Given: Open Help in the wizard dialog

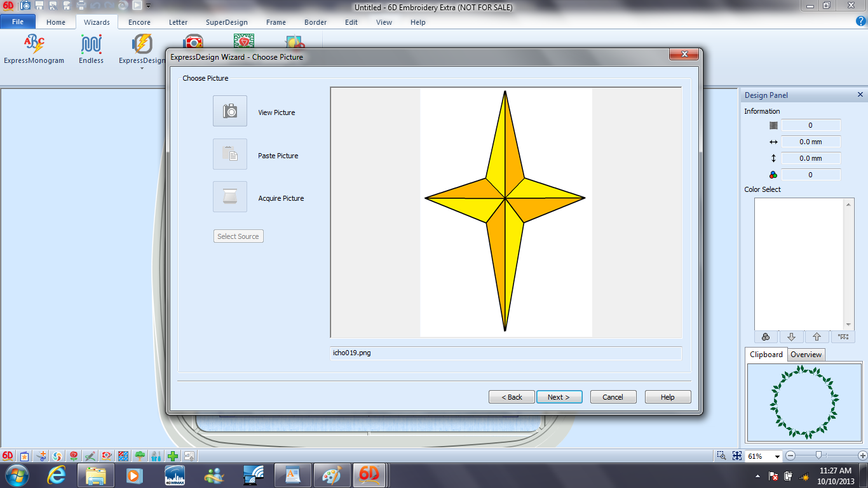Looking at the screenshot, I should tap(668, 397).
